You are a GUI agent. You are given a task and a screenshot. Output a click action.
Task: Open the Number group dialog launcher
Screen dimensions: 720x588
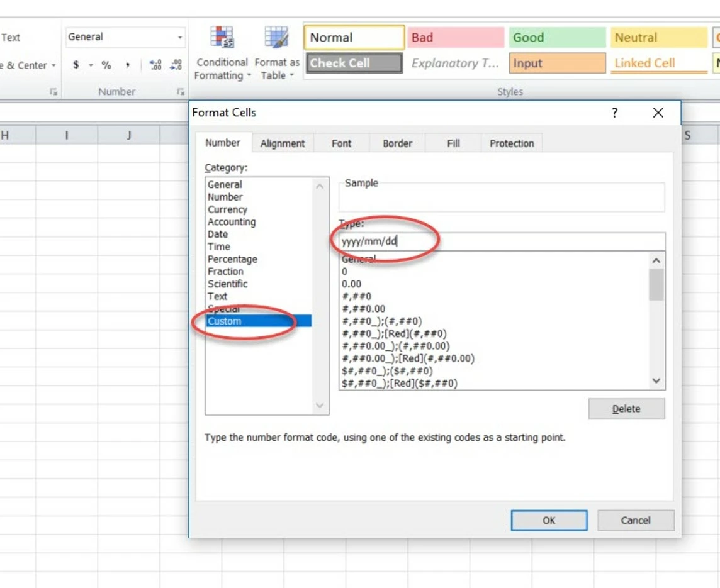coord(180,91)
